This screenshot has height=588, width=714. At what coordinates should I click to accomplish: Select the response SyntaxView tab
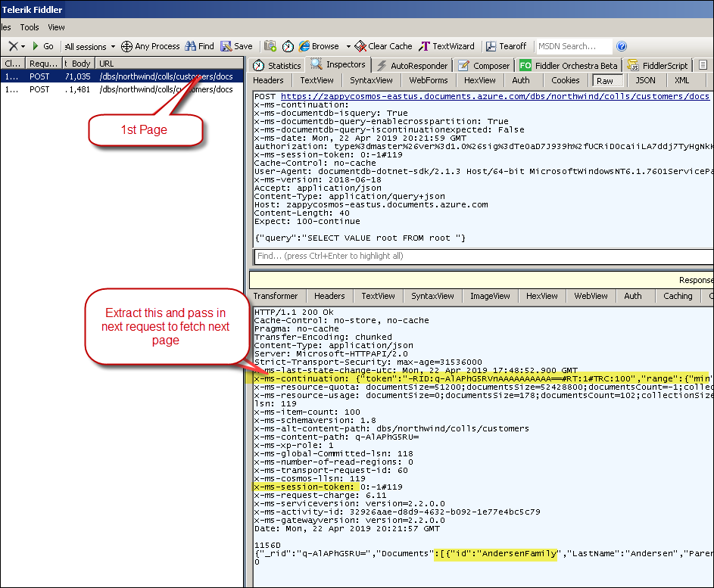pyautogui.click(x=432, y=297)
